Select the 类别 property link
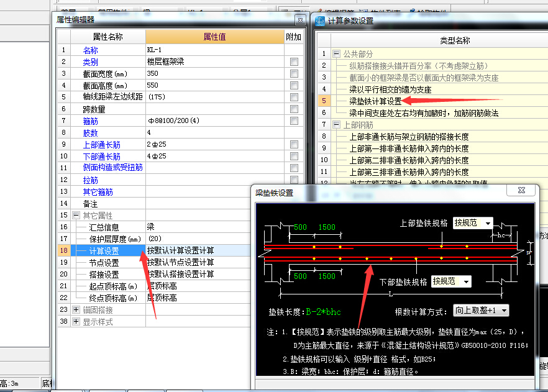The width and height of the screenshot is (548, 392). 91,62
